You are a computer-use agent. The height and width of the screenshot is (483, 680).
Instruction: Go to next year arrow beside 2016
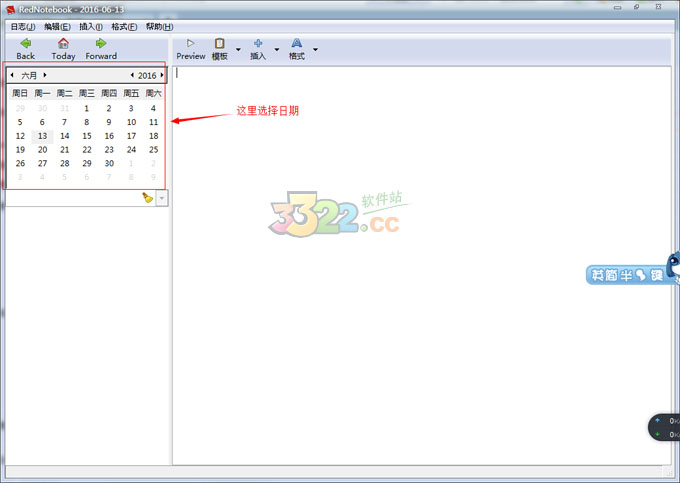[162, 75]
